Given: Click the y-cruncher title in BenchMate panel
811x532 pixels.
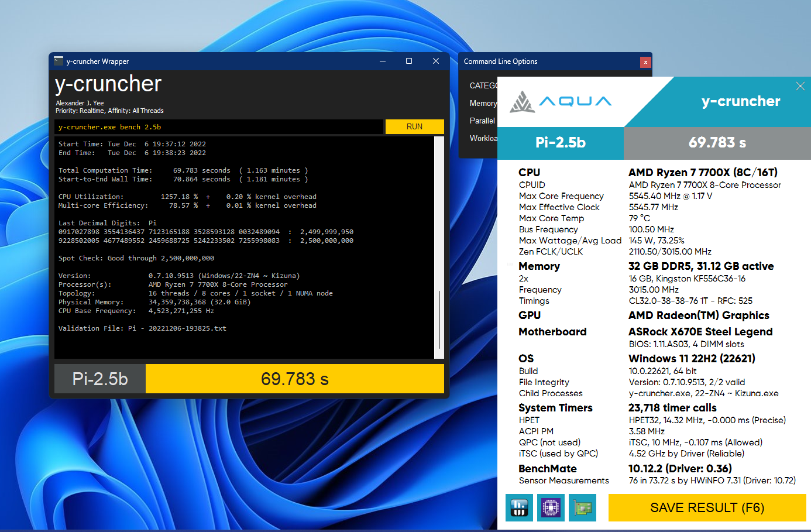Looking at the screenshot, I should [741, 101].
